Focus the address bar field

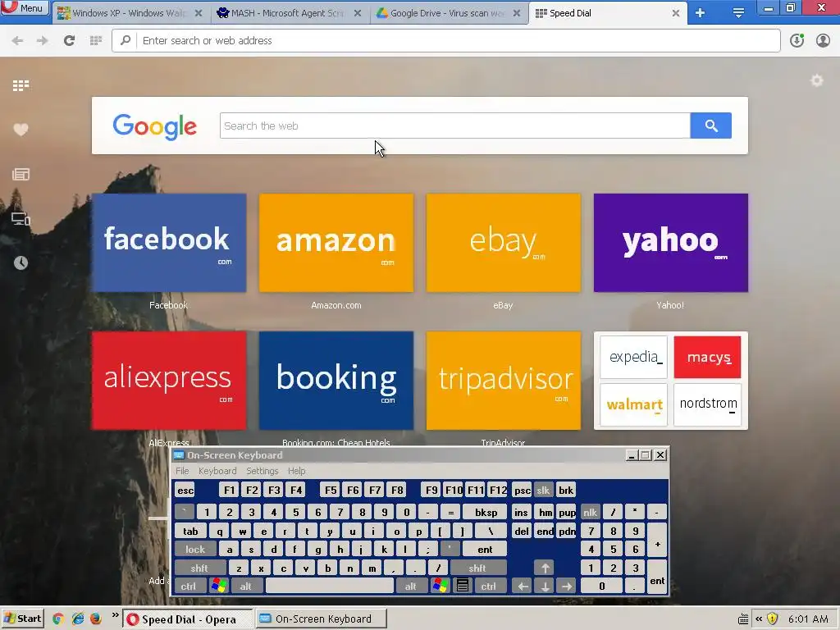(445, 41)
